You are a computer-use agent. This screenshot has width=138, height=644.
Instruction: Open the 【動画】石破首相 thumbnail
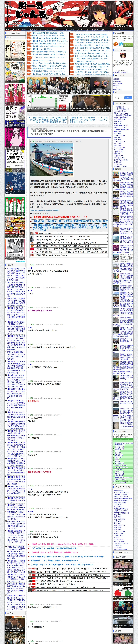pos(90,103)
